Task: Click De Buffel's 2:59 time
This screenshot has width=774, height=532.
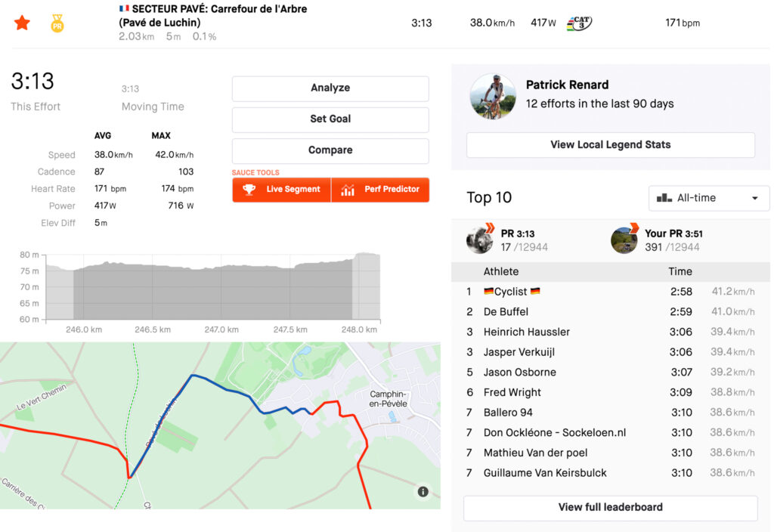Action: pos(681,312)
